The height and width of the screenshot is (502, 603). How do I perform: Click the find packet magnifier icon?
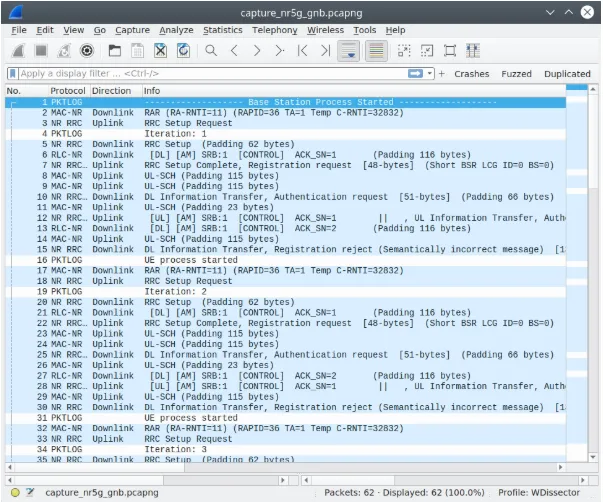pos(211,50)
